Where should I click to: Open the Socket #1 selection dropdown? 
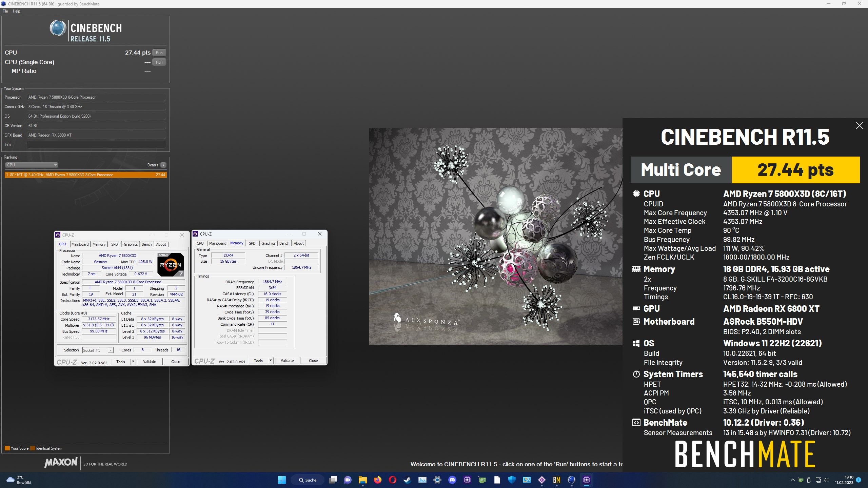(98, 350)
